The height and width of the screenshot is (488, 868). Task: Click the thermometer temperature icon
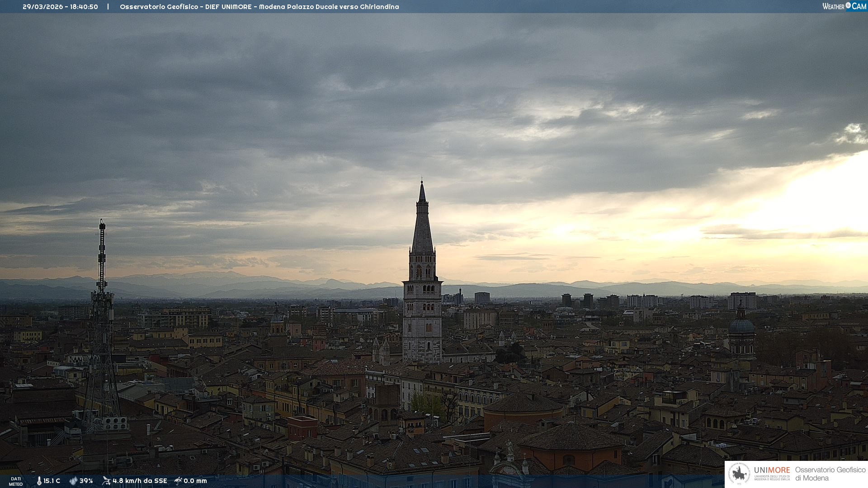point(39,481)
